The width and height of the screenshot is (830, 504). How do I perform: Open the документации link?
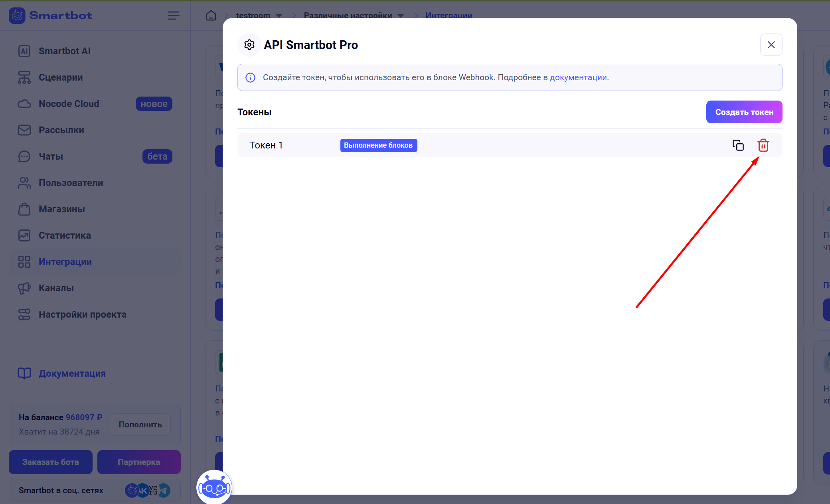(578, 77)
